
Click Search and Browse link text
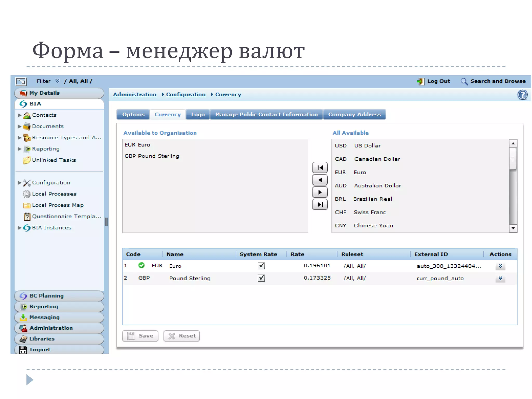coord(498,81)
